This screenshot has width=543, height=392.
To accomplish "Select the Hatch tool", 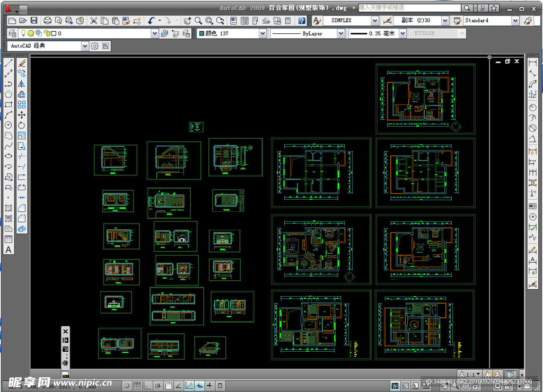I will click(9, 208).
